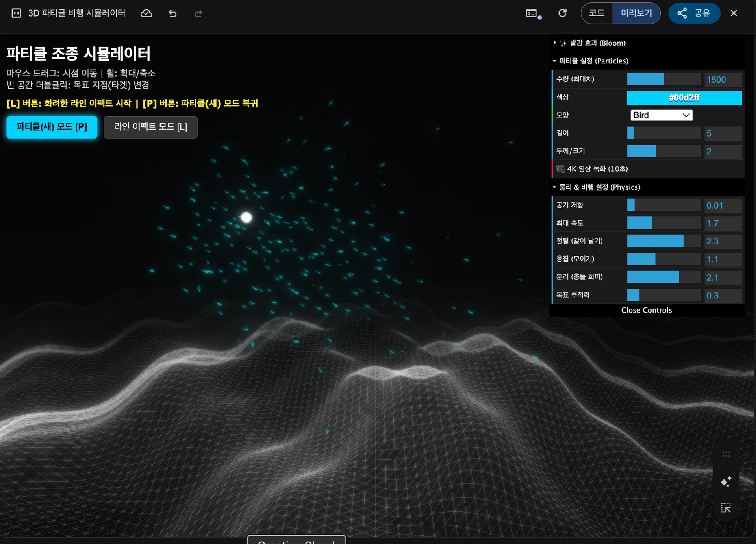The image size is (756, 544).
Task: Collapse the 파티클 설정 (Particles) section
Action: click(x=593, y=61)
